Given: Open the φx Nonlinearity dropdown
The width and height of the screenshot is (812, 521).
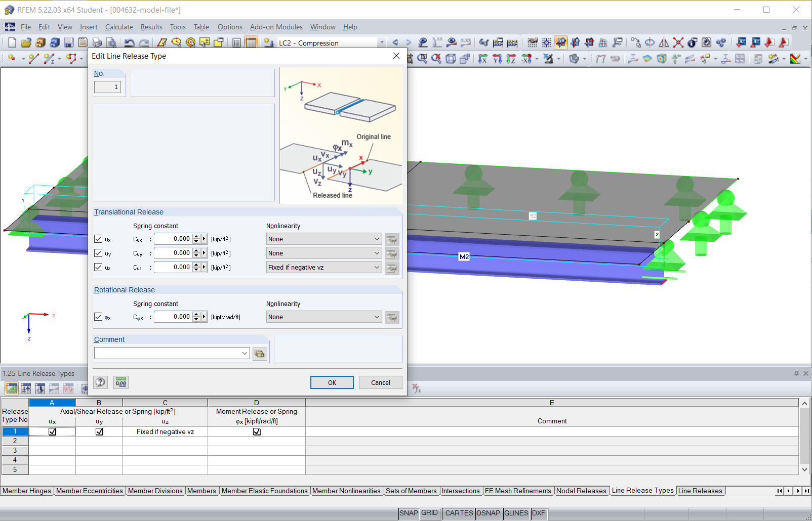Looking at the screenshot, I should tap(324, 317).
